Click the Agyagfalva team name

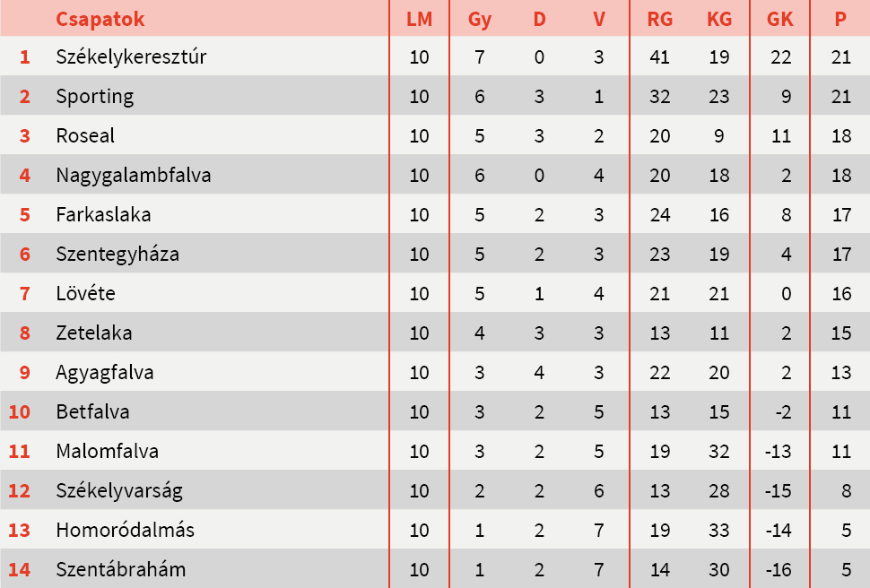(x=104, y=373)
